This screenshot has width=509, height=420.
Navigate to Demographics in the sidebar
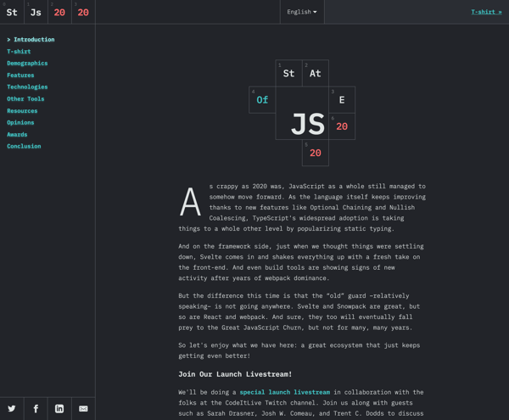click(x=27, y=64)
